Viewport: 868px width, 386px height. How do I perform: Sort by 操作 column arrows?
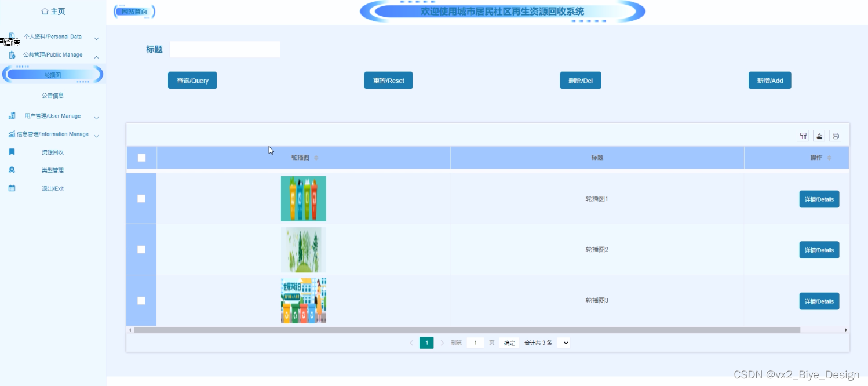coord(829,158)
